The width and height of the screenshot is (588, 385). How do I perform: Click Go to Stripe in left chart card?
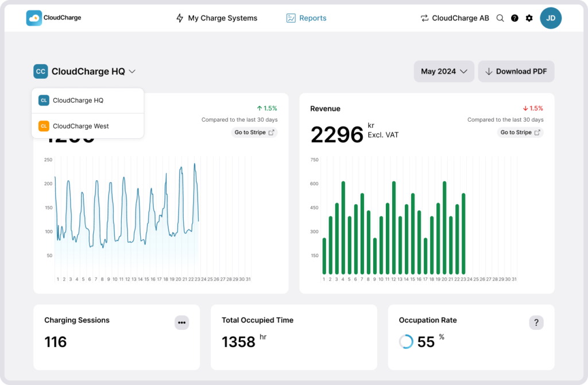click(x=254, y=133)
